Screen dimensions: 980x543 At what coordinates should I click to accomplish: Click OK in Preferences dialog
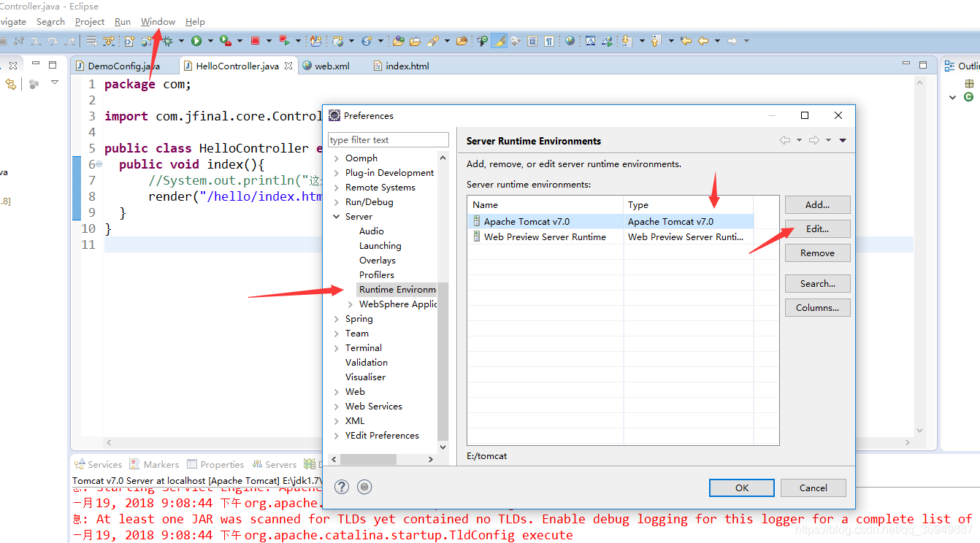coord(742,488)
